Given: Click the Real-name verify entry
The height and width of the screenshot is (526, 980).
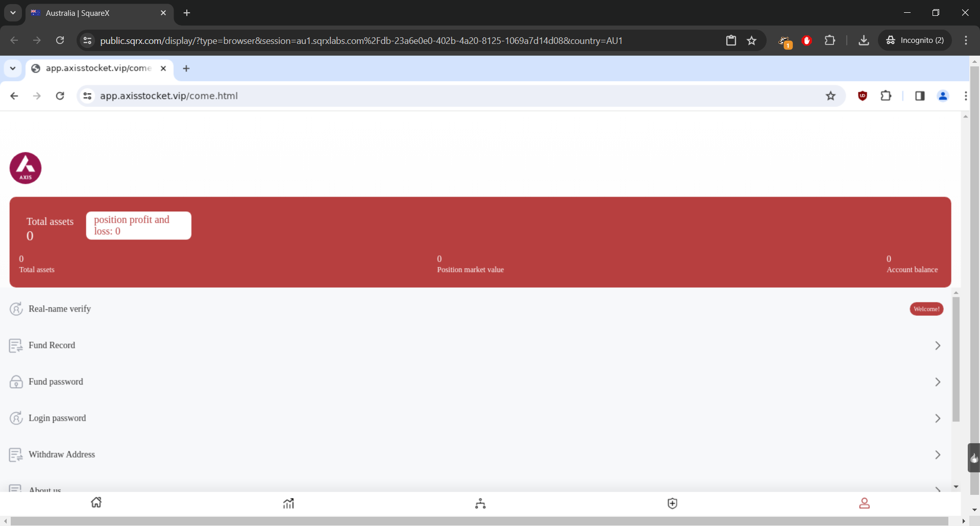Looking at the screenshot, I should point(59,309).
